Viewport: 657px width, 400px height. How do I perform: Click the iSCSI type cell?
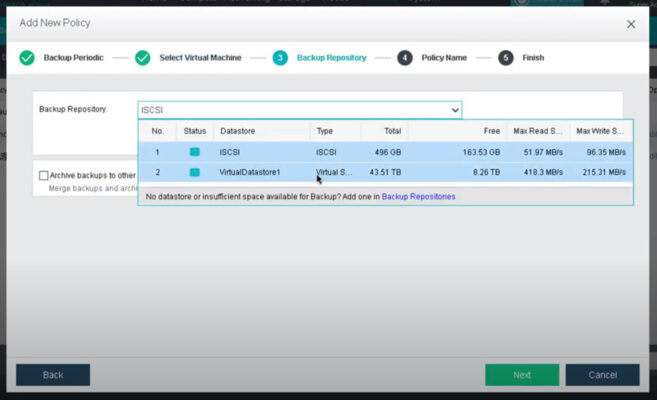click(x=326, y=152)
